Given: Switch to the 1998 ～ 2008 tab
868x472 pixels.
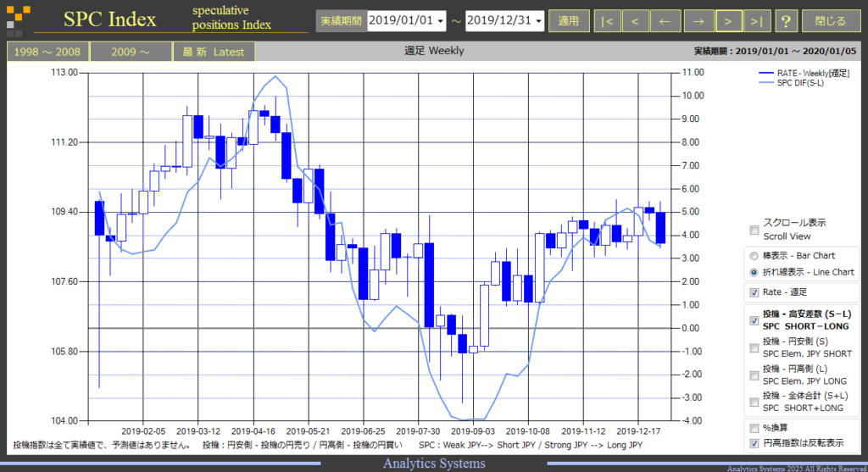Looking at the screenshot, I should pos(47,52).
